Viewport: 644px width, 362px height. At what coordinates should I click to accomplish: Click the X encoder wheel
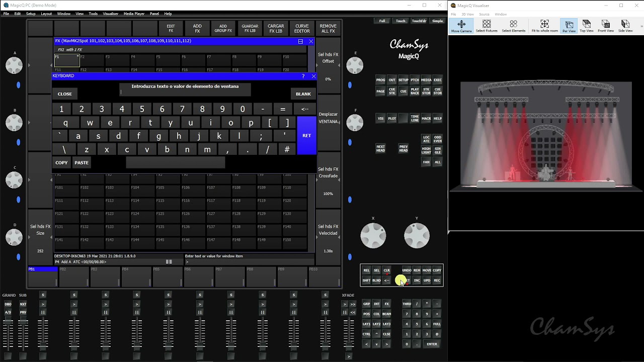pos(373,235)
